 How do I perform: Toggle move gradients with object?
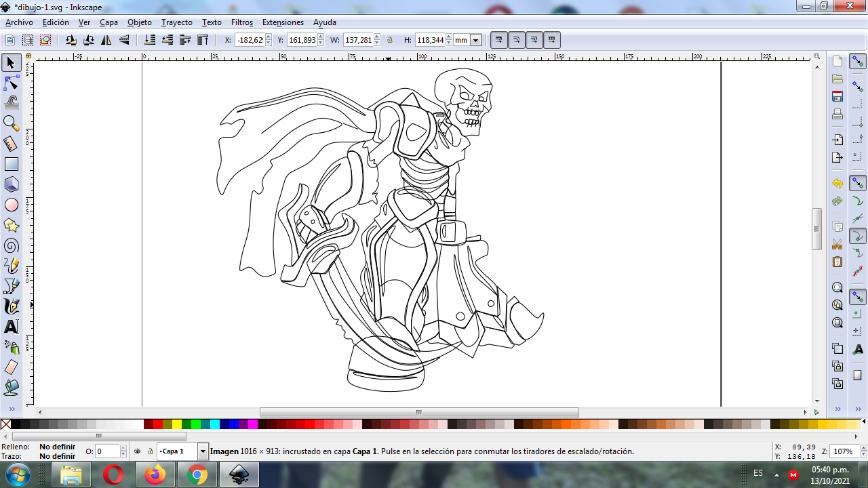(x=534, y=40)
